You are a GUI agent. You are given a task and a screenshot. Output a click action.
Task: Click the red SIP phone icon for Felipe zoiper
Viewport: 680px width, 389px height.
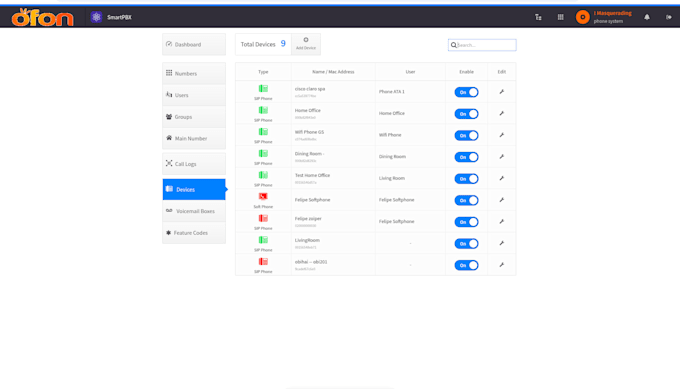click(x=263, y=218)
